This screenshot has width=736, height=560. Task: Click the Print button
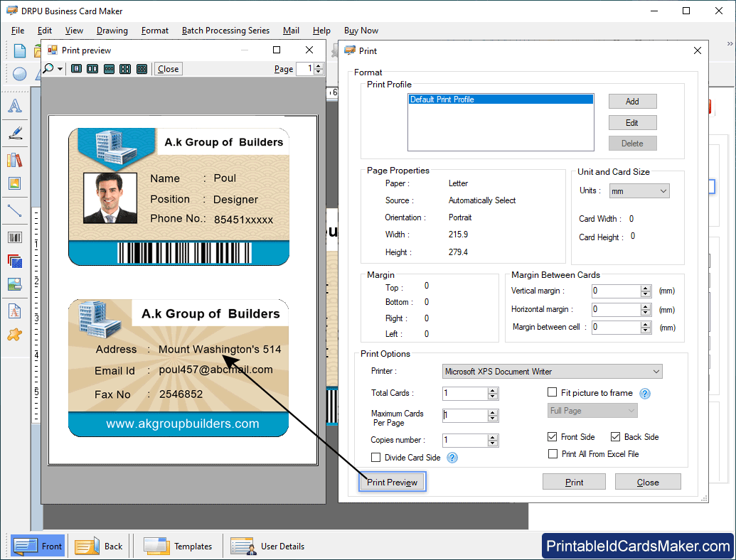[x=574, y=482]
